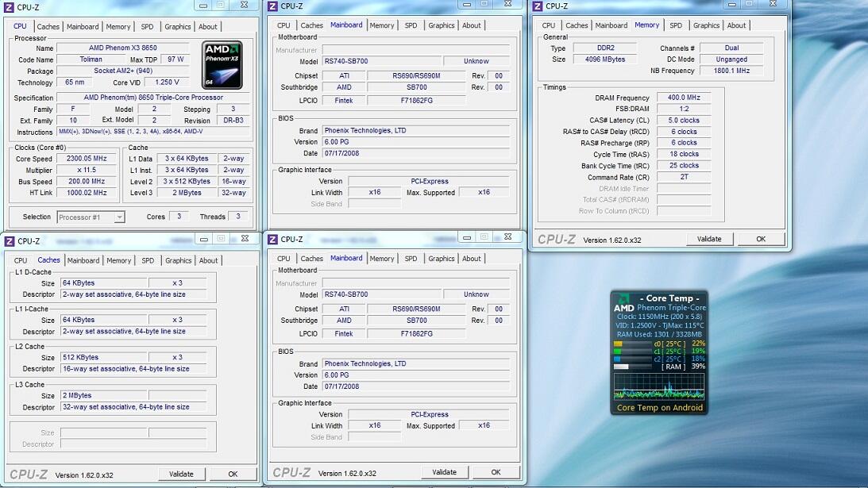Click Command Rate value 2T
The image size is (868, 488).
[x=684, y=177]
